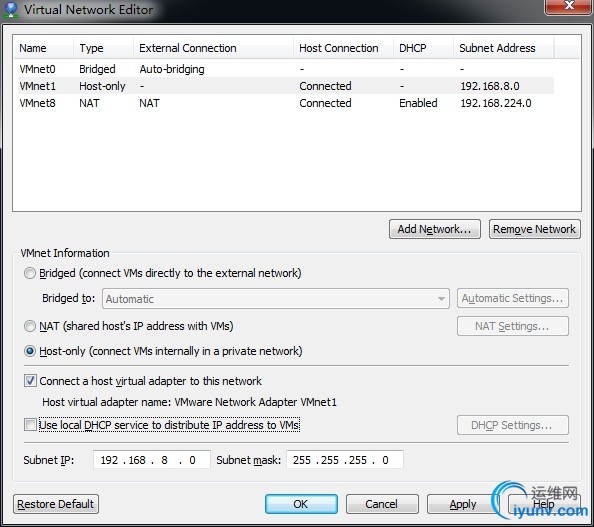
Task: Click the Host-only type cell
Action: coord(102,86)
